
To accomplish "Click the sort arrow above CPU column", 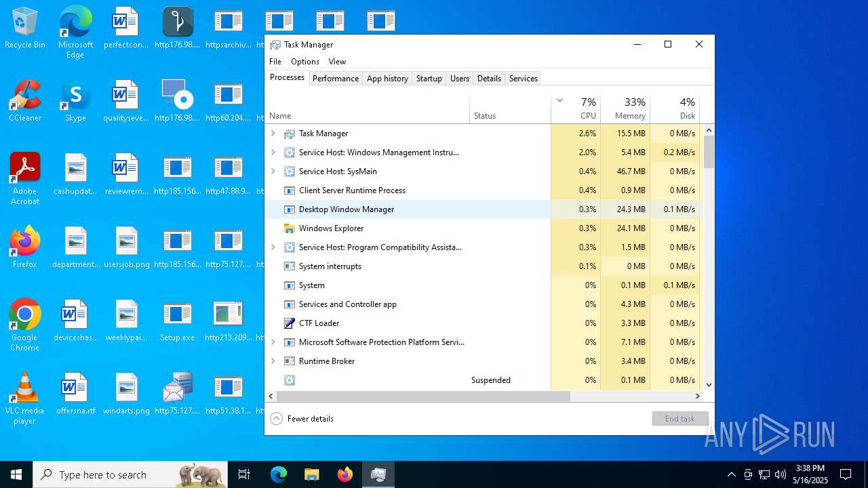I will (x=559, y=100).
